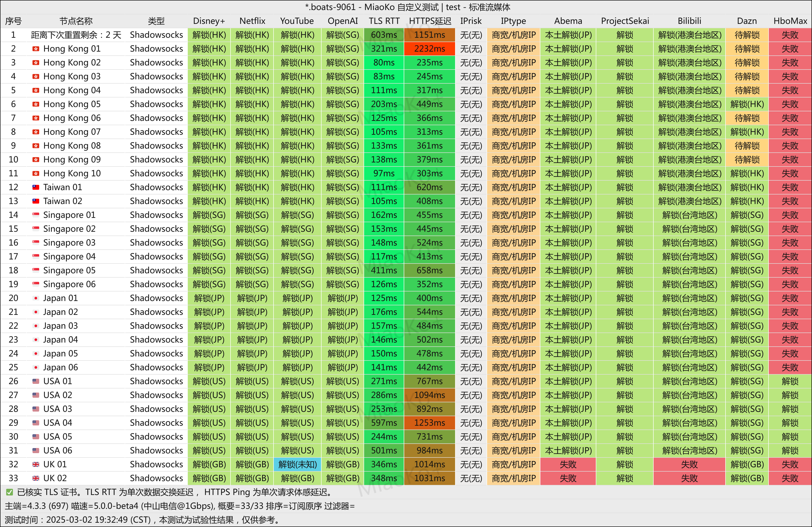Click the Singapore flag beside Singapore 02

[36, 229]
